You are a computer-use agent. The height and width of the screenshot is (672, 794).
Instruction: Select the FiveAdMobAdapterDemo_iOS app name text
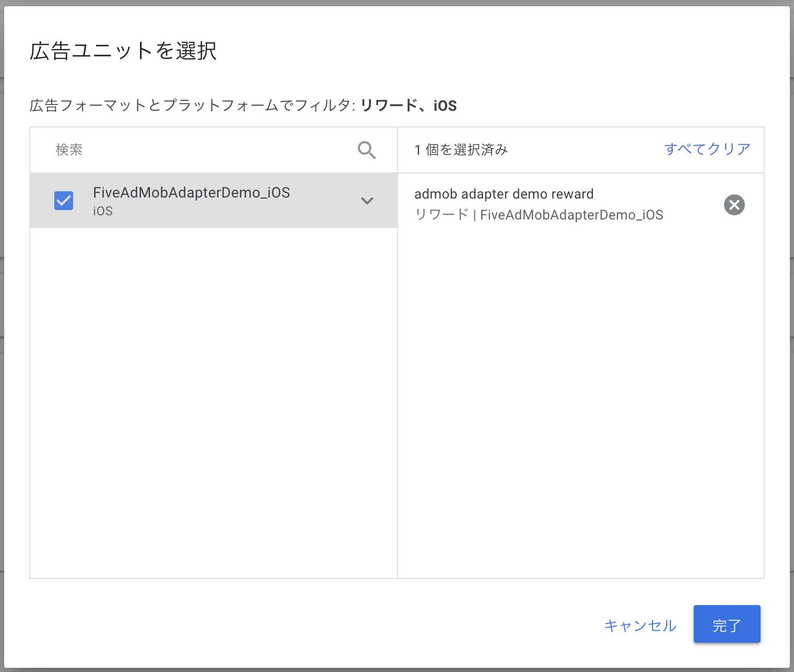(x=191, y=193)
